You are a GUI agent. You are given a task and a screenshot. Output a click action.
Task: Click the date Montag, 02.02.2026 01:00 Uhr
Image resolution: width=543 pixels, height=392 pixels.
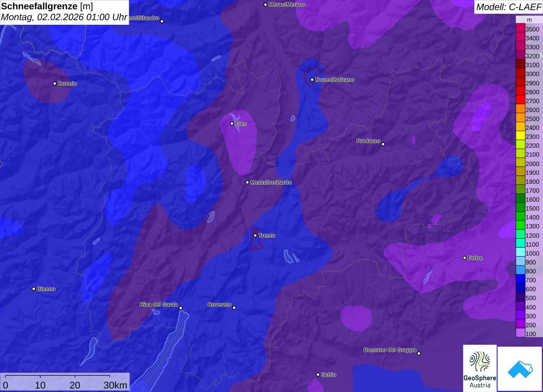click(64, 17)
